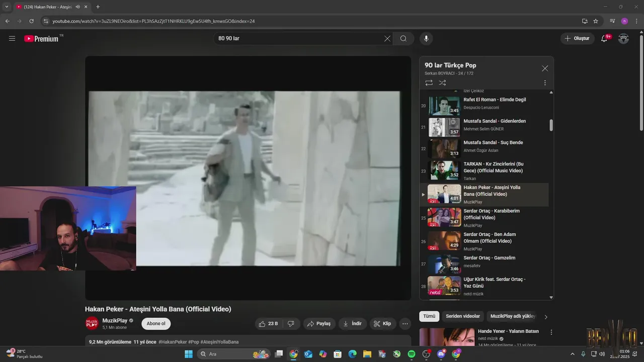This screenshot has width=644, height=362.
Task: Select Seriden videolar chip
Action: point(463,316)
